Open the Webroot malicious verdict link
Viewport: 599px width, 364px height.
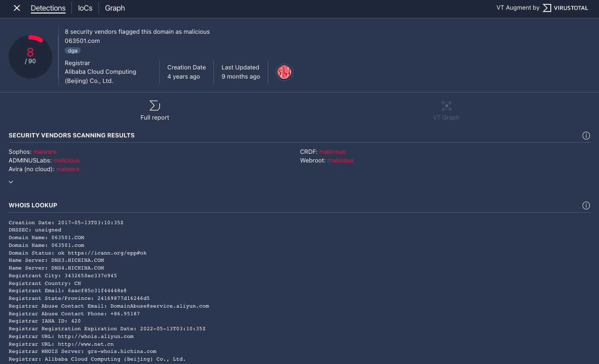coord(340,160)
